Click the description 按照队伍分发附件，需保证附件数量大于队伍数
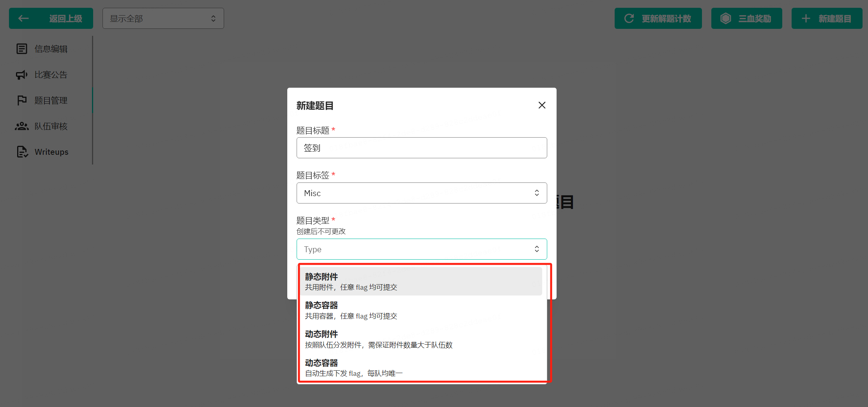 point(379,345)
